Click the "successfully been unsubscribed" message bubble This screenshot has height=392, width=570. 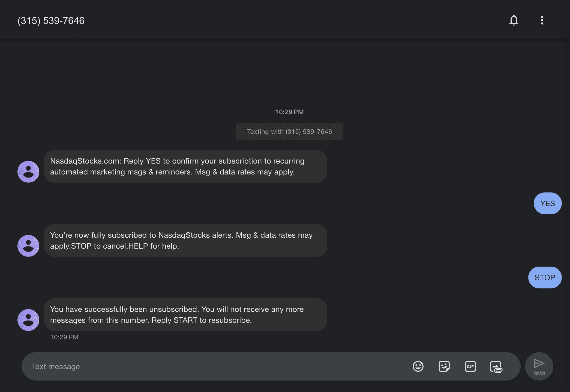185,315
